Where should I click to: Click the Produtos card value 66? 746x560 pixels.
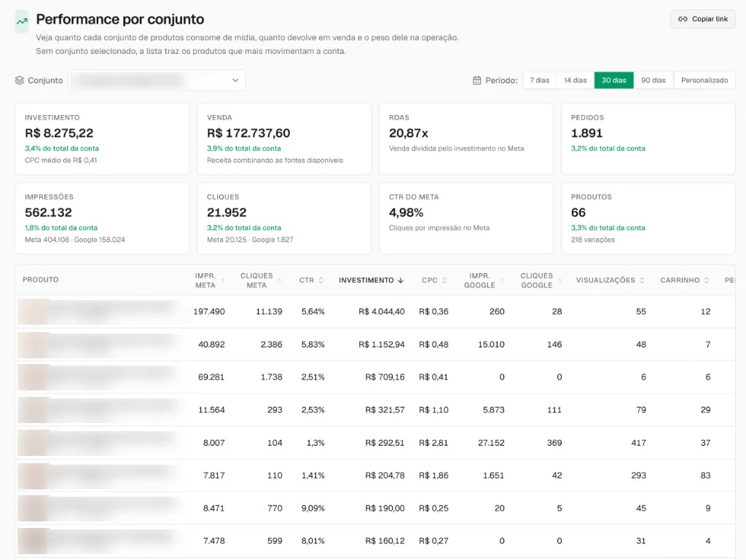click(x=578, y=213)
